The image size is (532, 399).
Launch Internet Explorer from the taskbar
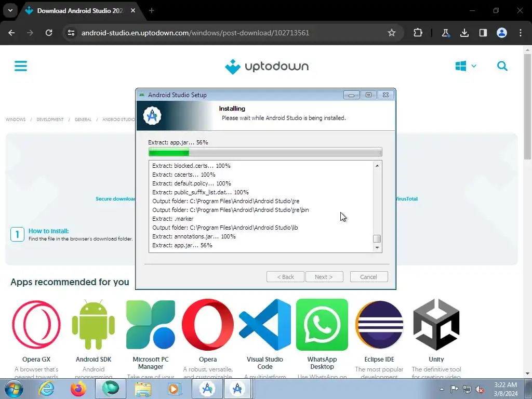[46, 389]
